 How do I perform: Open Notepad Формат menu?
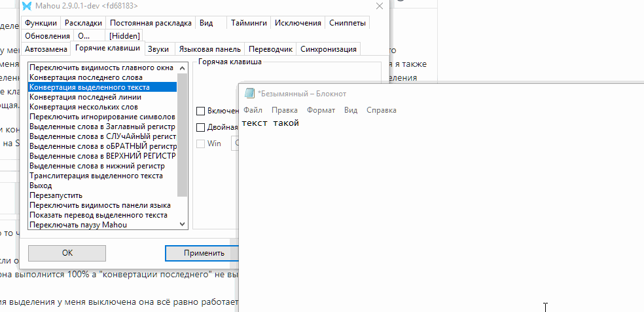tap(321, 110)
